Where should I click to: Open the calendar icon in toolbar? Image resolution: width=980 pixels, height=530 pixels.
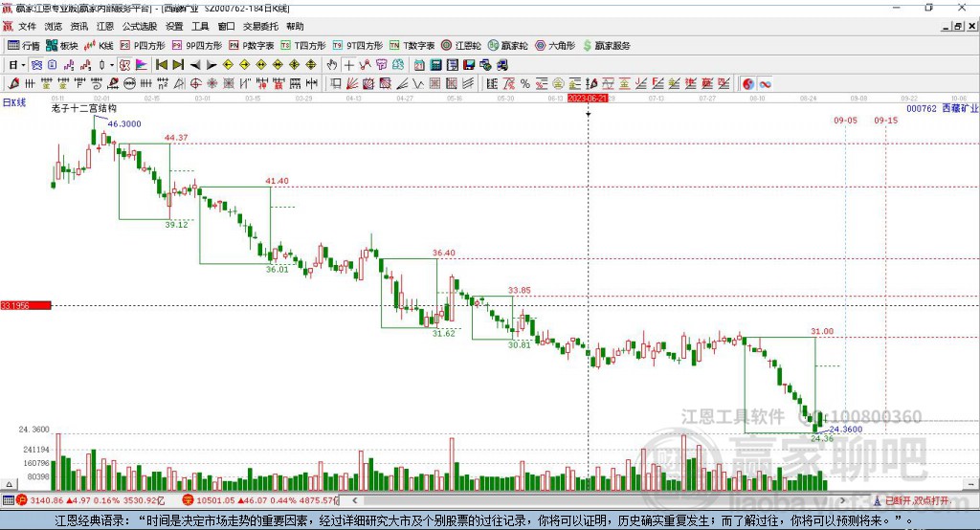tap(419, 65)
